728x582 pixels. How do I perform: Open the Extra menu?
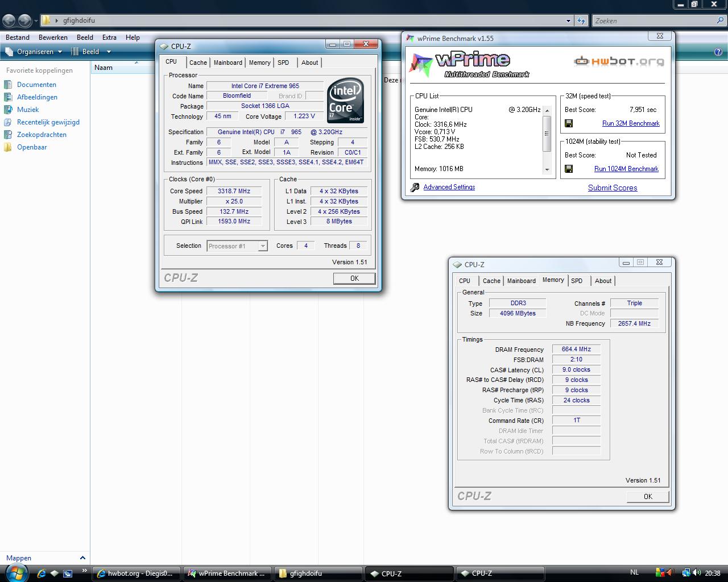109,38
